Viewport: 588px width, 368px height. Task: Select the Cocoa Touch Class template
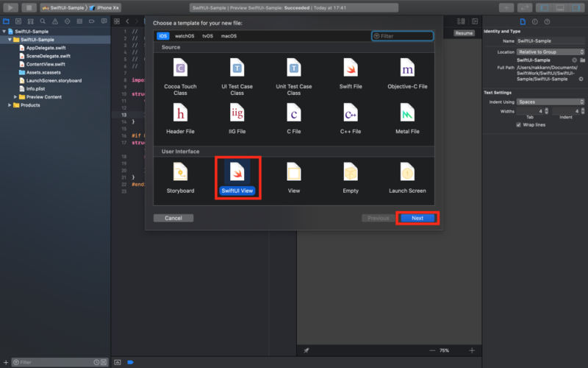pyautogui.click(x=180, y=77)
